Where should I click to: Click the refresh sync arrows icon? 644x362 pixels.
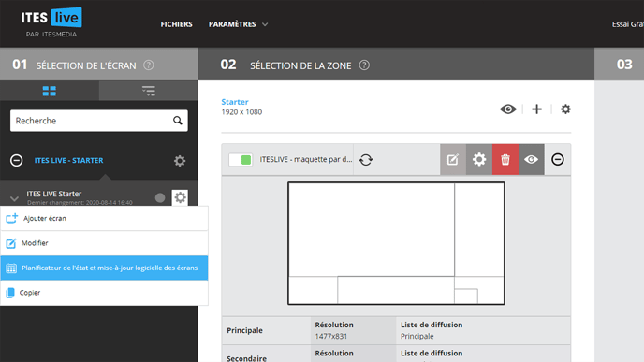click(366, 160)
